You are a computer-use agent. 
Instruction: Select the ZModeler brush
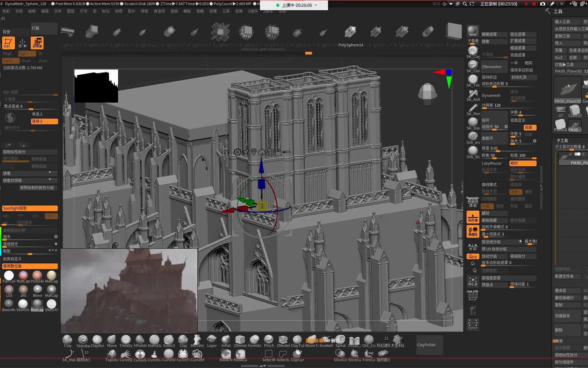(283, 340)
